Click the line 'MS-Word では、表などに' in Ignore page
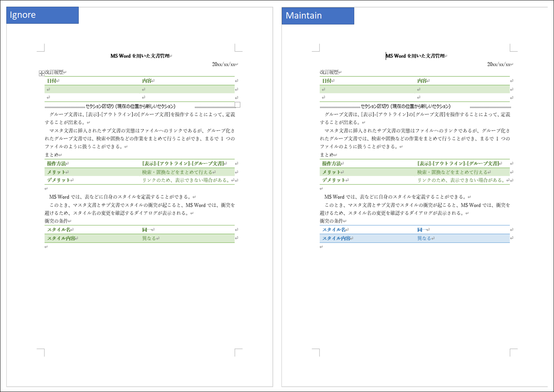Screen dimensions: 554x392 121,197
